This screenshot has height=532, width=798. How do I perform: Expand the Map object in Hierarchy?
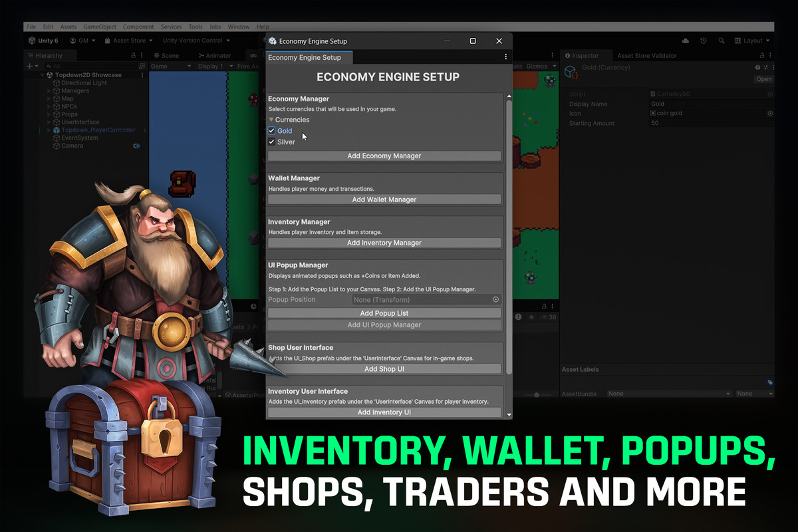pyautogui.click(x=49, y=98)
